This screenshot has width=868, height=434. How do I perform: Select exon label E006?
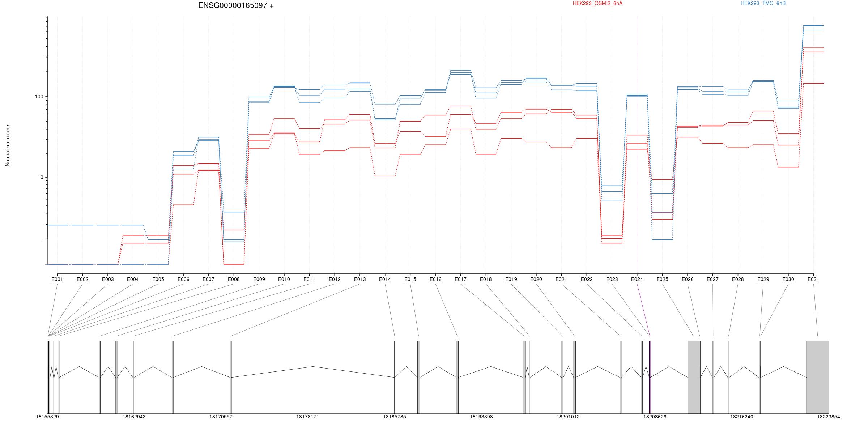point(183,279)
